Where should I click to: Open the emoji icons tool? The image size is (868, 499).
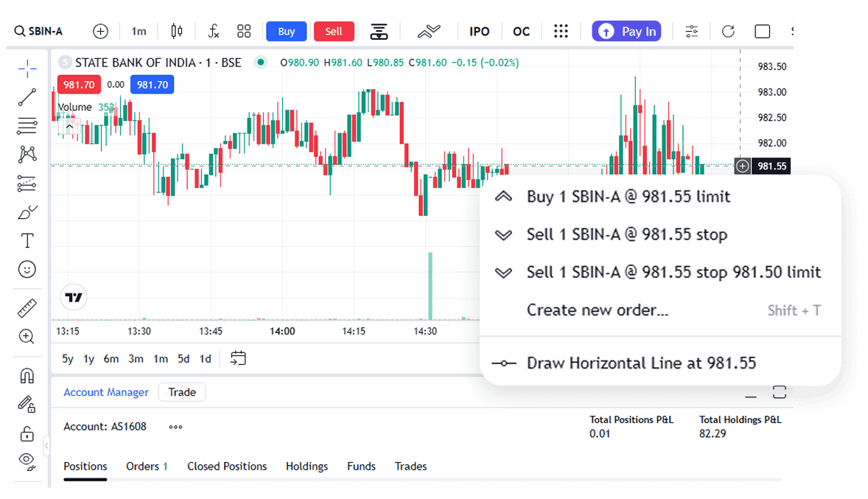(27, 270)
